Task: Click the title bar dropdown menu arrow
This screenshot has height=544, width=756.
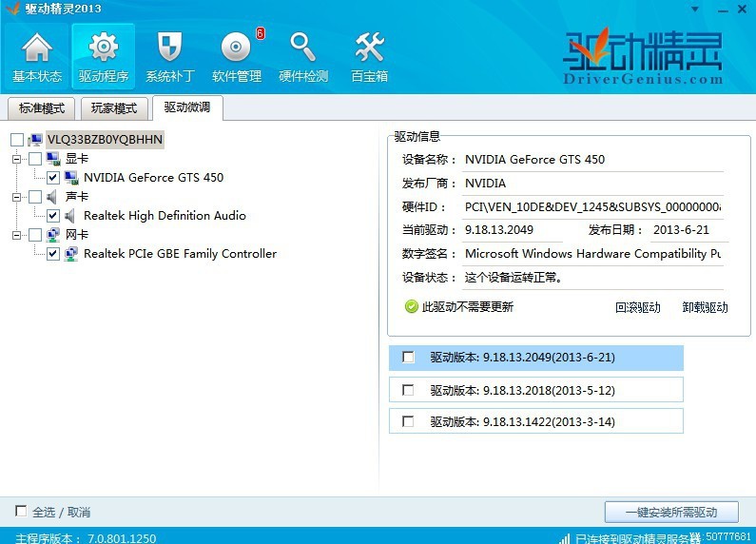Action: tap(695, 10)
